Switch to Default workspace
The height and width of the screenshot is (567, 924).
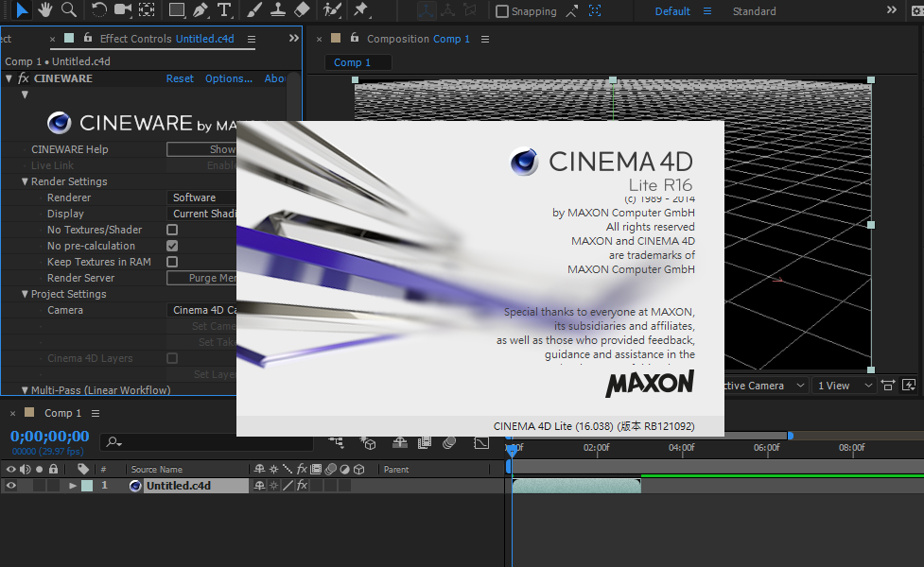[x=671, y=11]
